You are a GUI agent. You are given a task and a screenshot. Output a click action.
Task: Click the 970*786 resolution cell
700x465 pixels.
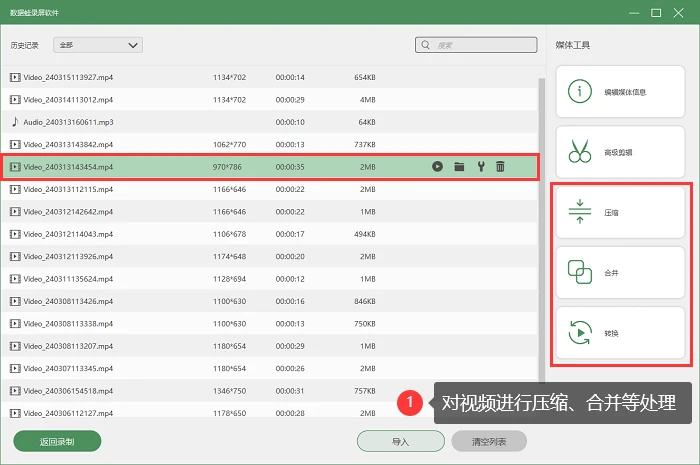pos(227,167)
